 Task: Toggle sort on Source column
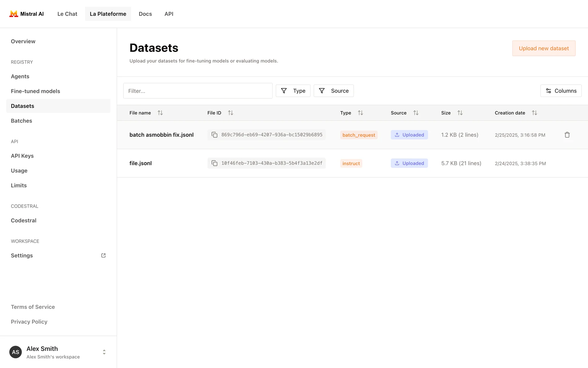pyautogui.click(x=416, y=113)
